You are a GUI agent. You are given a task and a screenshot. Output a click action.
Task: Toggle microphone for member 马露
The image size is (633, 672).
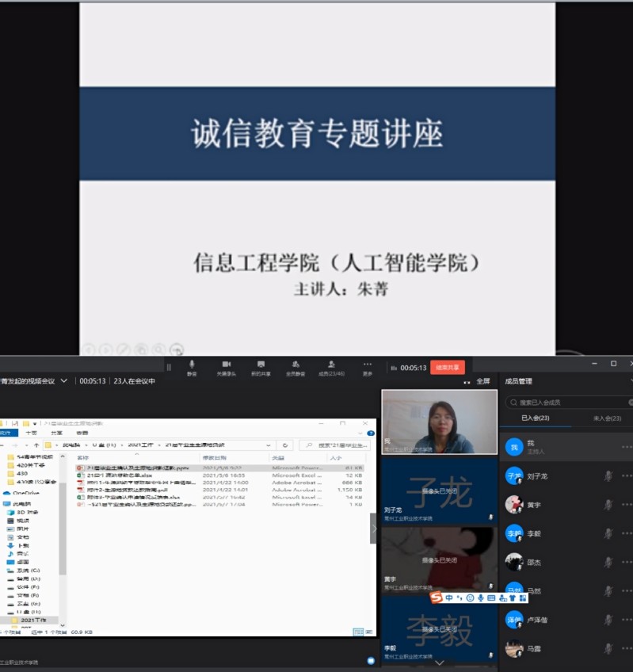tap(608, 648)
